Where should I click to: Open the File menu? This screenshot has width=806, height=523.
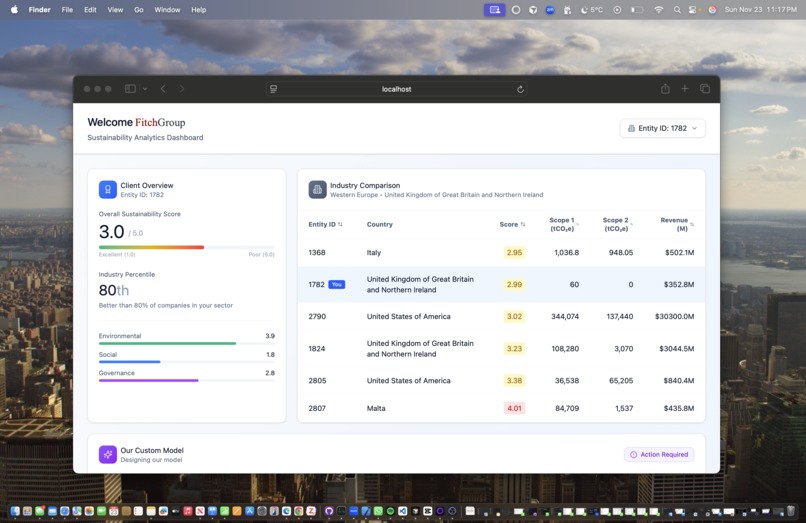(67, 9)
